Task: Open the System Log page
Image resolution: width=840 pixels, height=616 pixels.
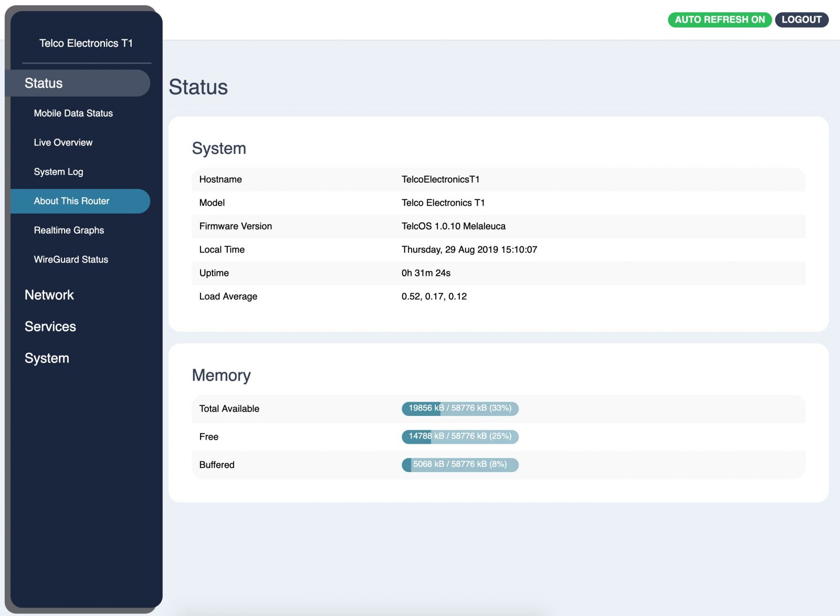Action: [58, 172]
